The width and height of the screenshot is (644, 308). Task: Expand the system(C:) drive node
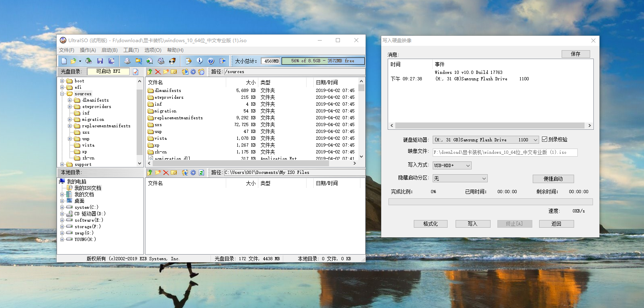point(62,207)
